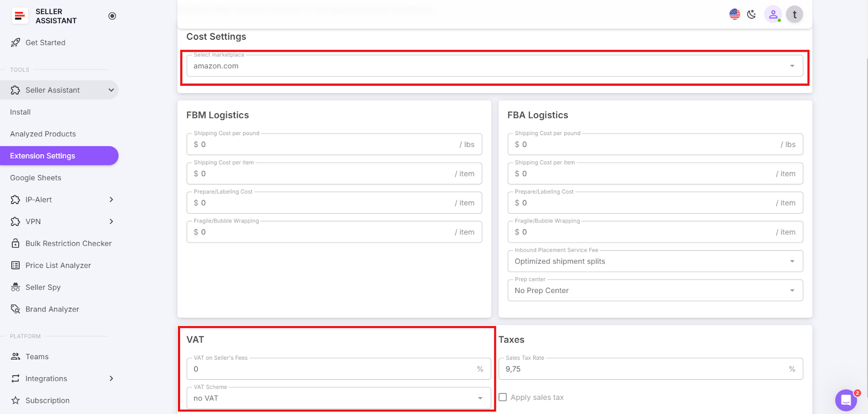Edit FBM Fragile/Bubble Wrapping field

click(x=334, y=232)
